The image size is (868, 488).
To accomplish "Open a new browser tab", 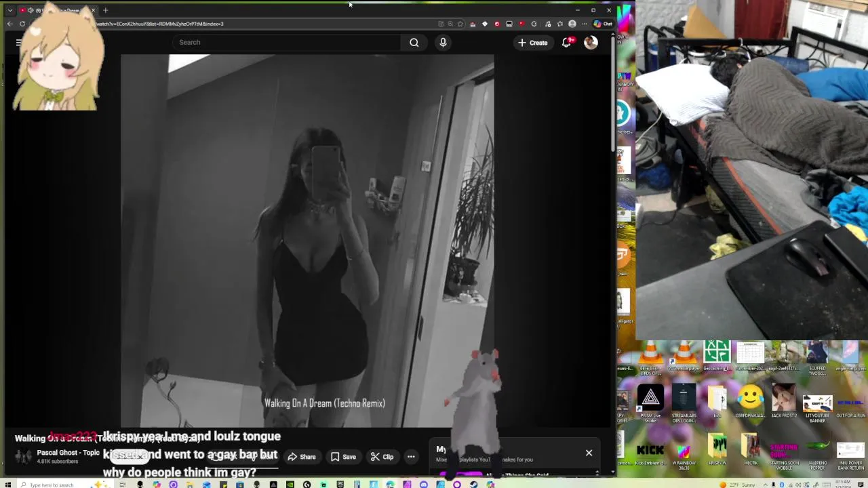I will 105,10.
